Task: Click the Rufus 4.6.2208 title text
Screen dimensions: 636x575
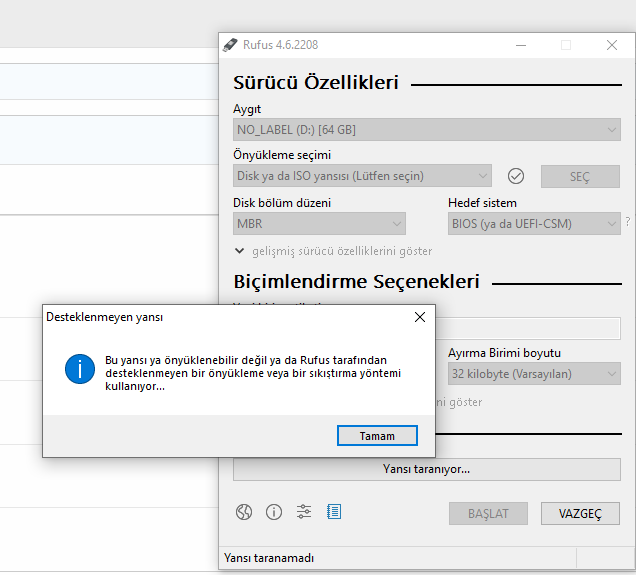Action: click(x=280, y=45)
